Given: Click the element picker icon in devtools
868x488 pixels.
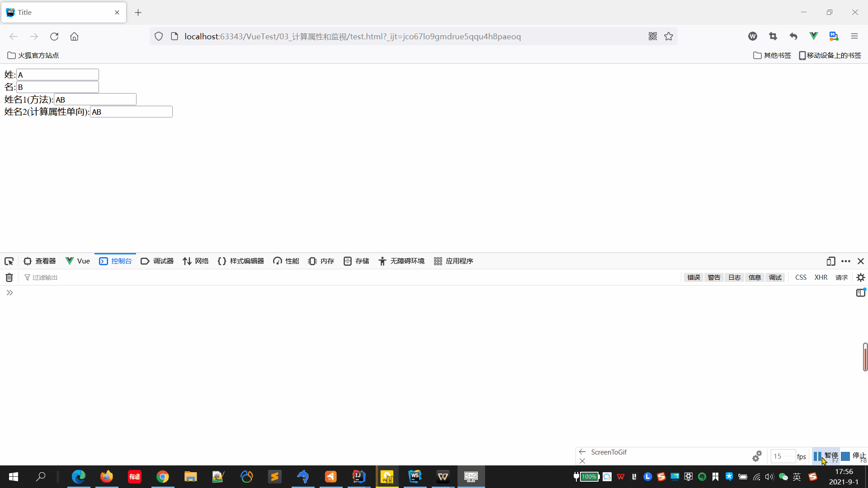Looking at the screenshot, I should pyautogui.click(x=9, y=261).
